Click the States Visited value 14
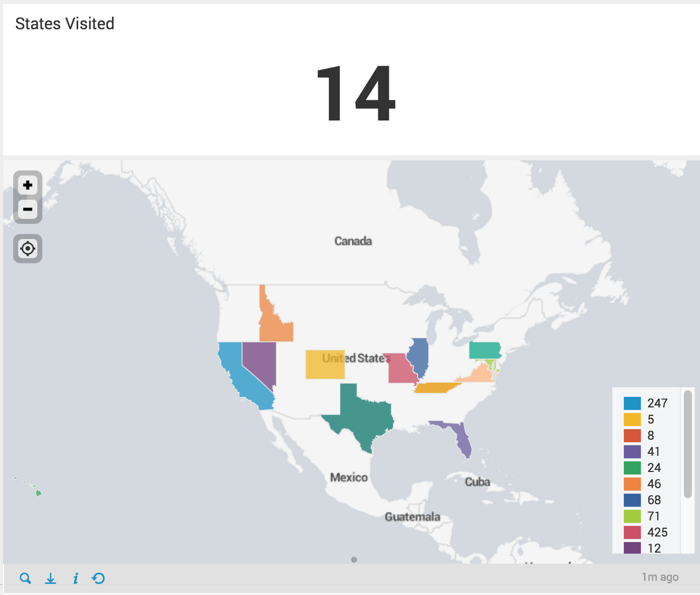The width and height of the screenshot is (700, 595). 356,94
